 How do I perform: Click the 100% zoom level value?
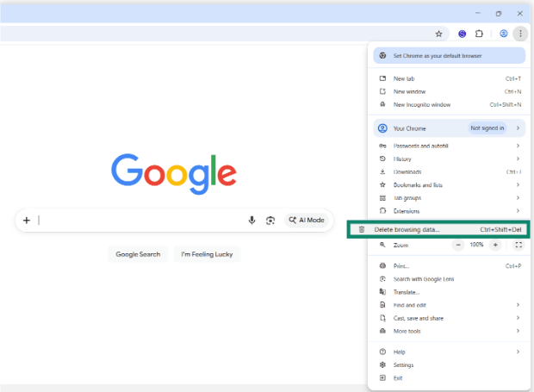click(476, 245)
